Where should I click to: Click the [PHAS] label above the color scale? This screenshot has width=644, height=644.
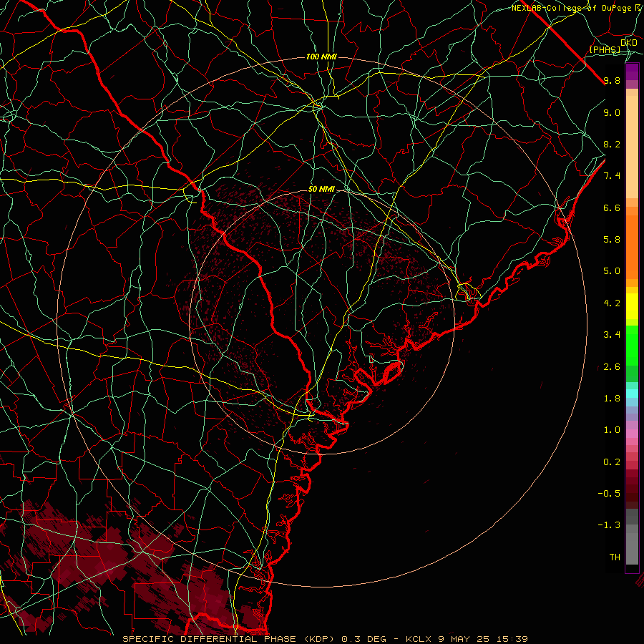coord(605,49)
